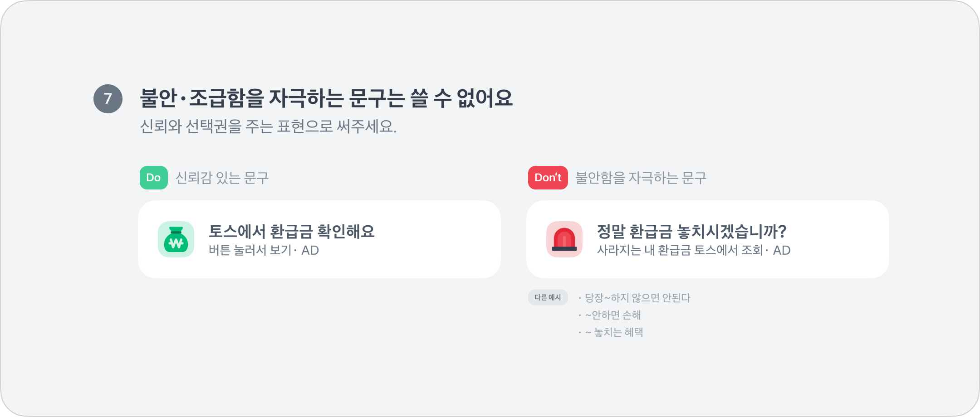Click AD label in the Don't card
The image size is (980, 417).
click(x=782, y=251)
